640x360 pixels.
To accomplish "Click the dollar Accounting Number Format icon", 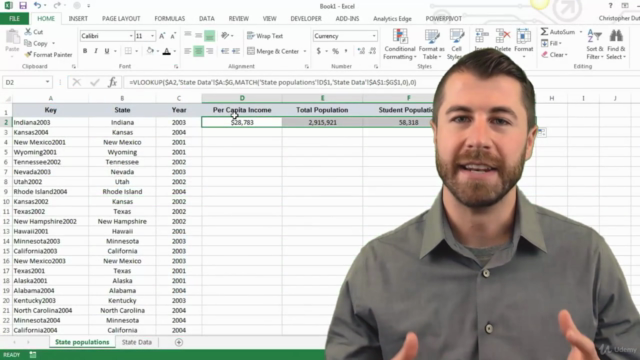I will 318,51.
